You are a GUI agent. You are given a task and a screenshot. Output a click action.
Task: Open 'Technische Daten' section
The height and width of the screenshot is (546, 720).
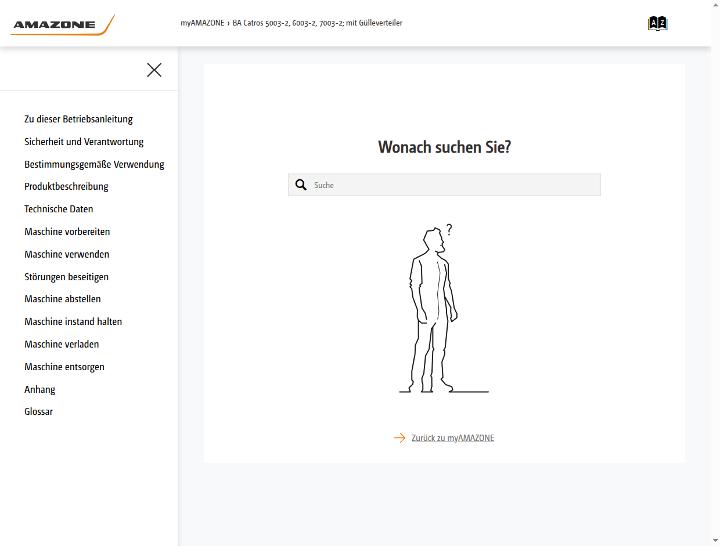click(x=59, y=209)
